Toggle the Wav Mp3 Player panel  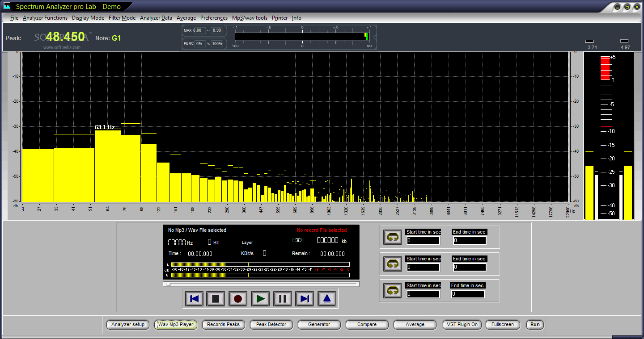(175, 325)
